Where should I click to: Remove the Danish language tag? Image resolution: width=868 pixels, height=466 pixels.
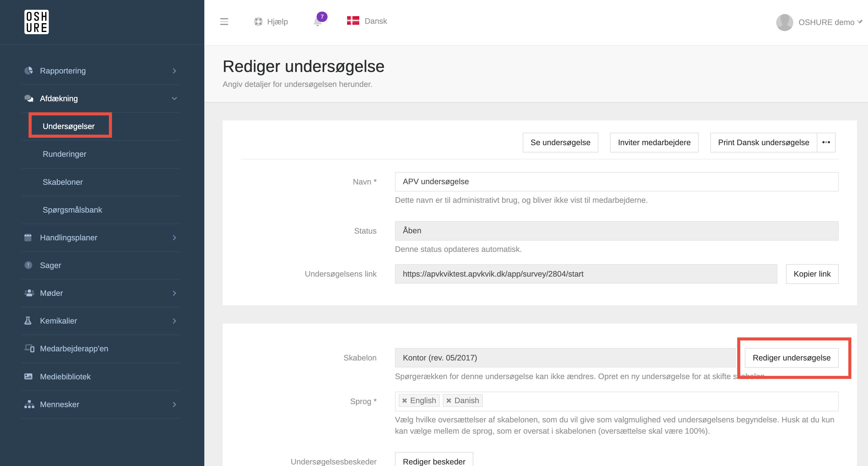tap(449, 401)
